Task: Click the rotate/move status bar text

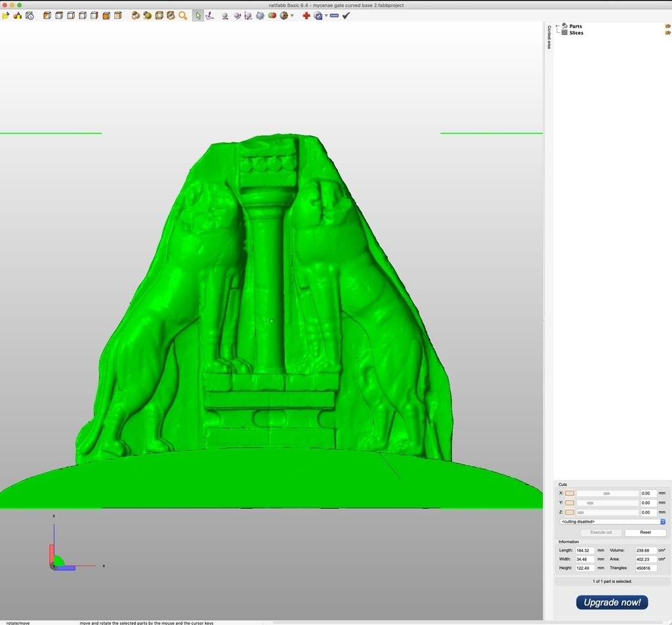Action: click(x=18, y=623)
